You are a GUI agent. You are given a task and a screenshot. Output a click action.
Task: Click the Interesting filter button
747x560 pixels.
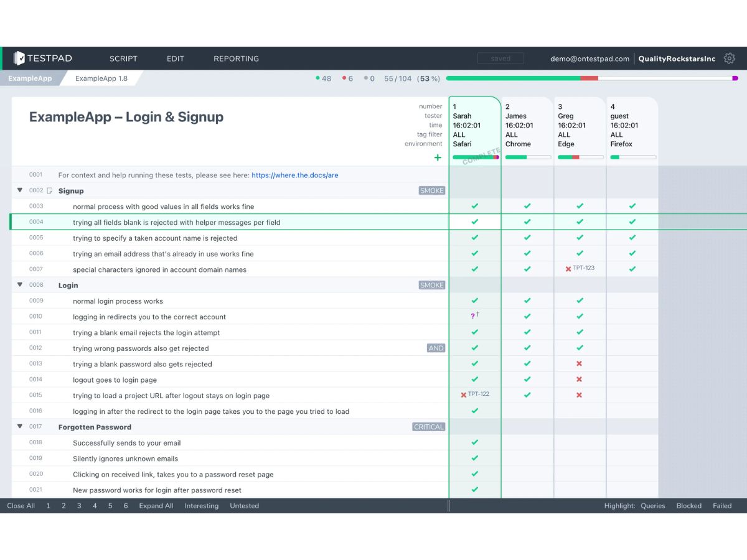tap(202, 506)
